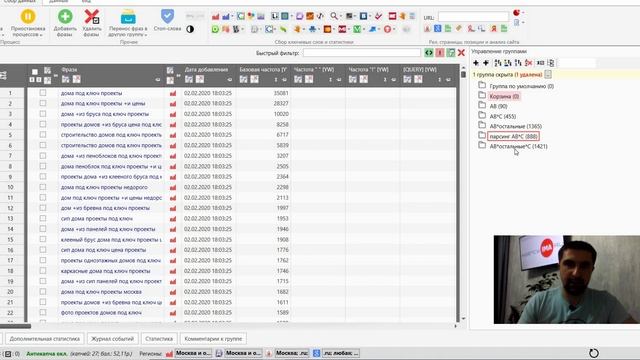Open the dropdown arrow next to the magnifier icon
Screen dimensions: 640x360
click(341, 16)
